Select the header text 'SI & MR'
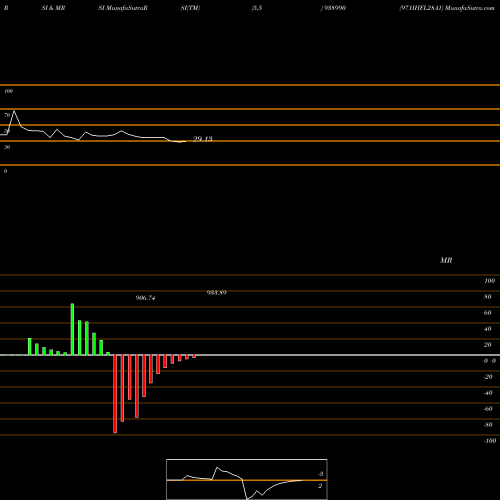 (x=53, y=8)
